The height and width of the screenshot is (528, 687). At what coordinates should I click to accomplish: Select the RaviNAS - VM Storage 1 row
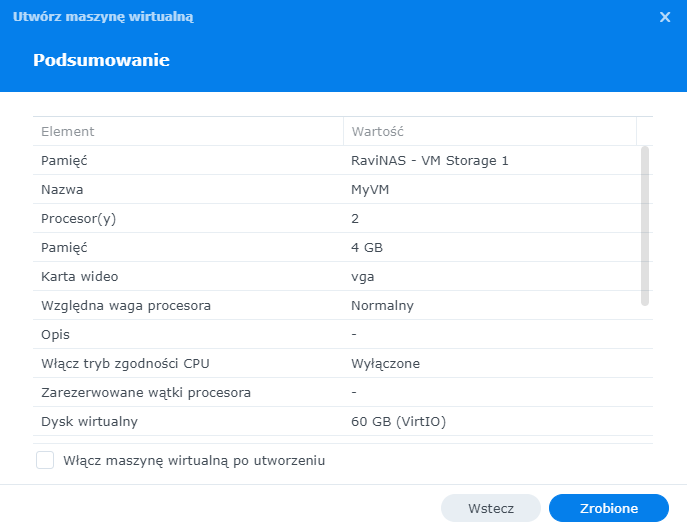tap(336, 160)
